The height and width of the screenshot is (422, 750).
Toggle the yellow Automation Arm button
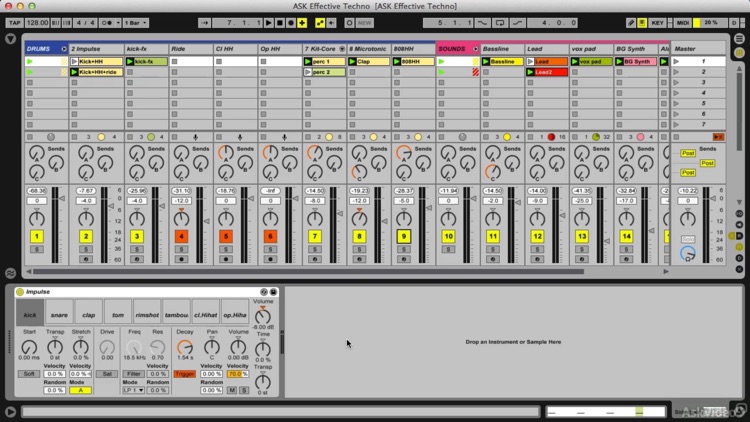320,23
